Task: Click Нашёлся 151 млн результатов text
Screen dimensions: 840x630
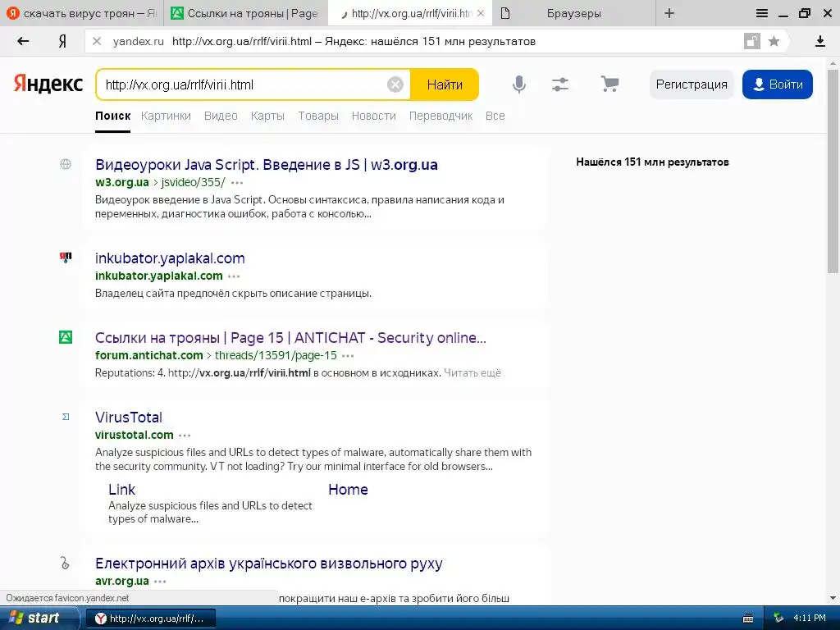Action: click(652, 162)
